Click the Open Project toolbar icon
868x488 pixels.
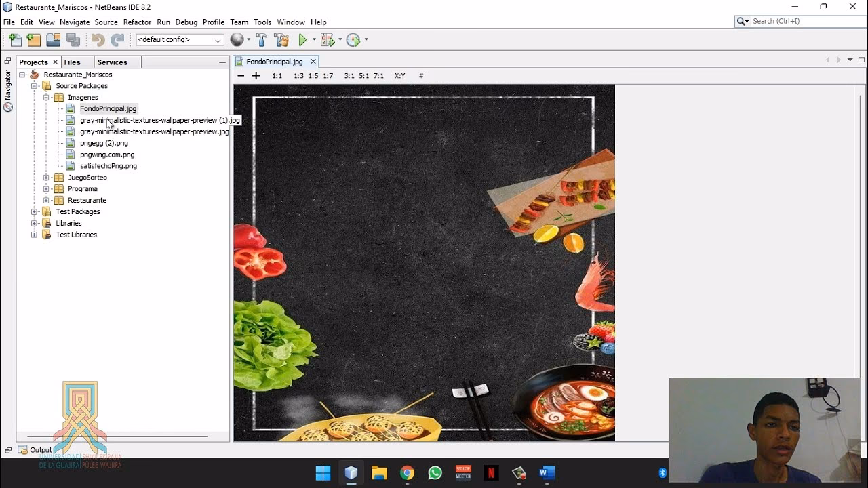click(x=53, y=40)
